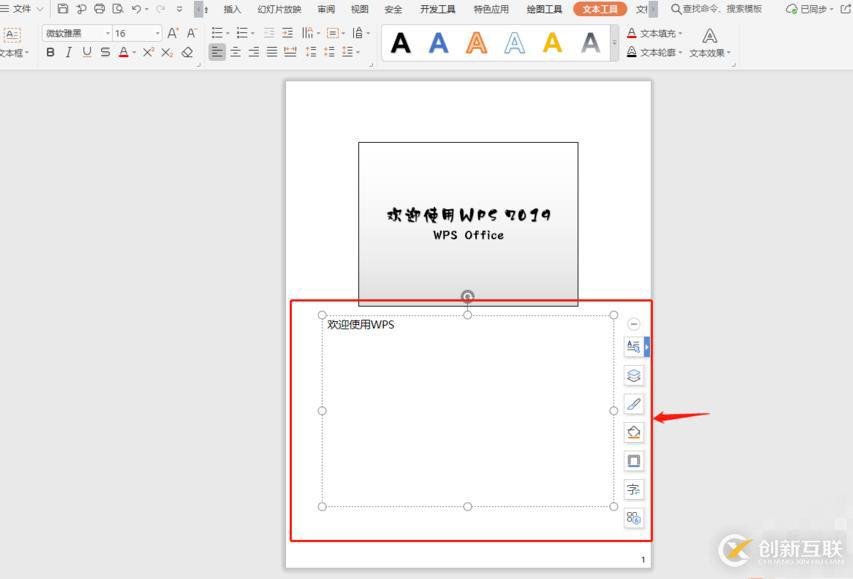Click the shape fill bucket icon in sidebar

coord(634,433)
